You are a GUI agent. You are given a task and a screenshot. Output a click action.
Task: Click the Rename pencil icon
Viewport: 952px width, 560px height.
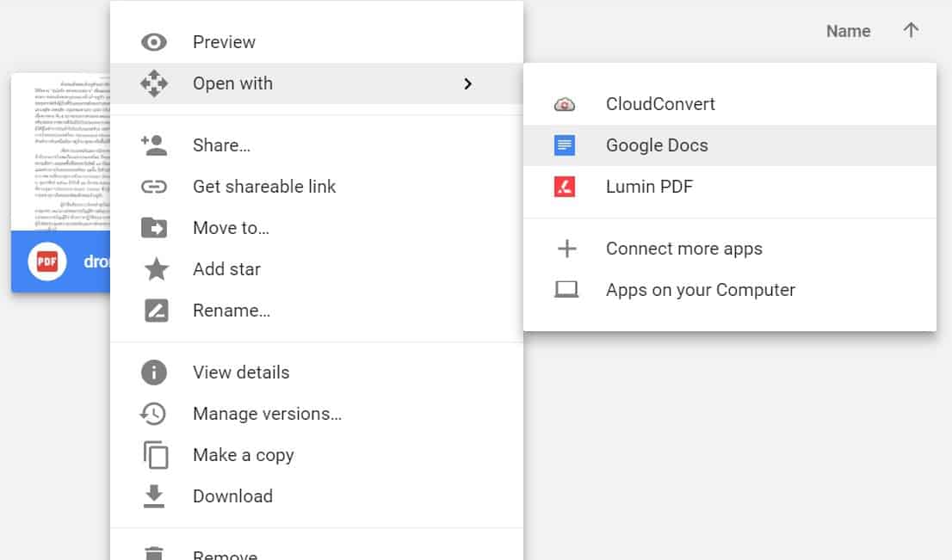click(156, 311)
